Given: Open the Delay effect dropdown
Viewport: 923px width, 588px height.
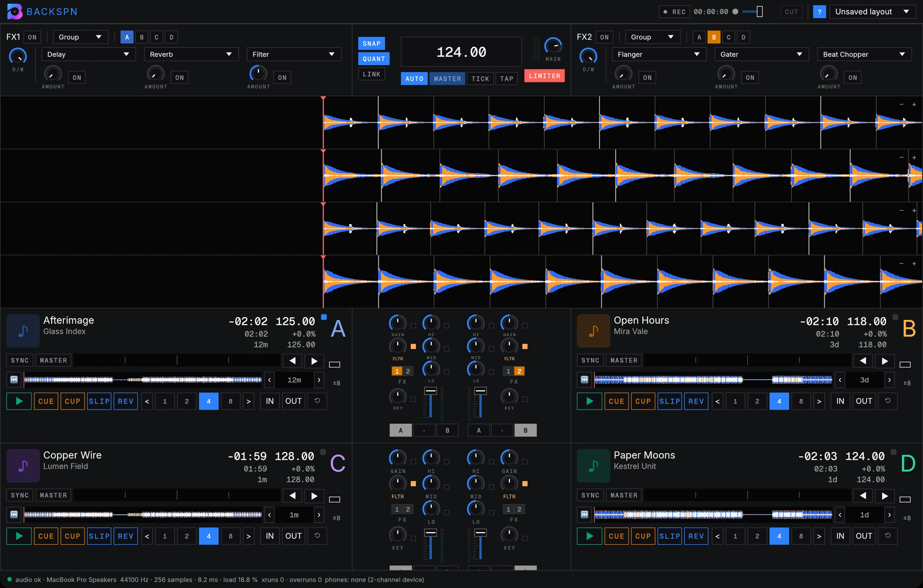Looking at the screenshot, I should point(89,54).
